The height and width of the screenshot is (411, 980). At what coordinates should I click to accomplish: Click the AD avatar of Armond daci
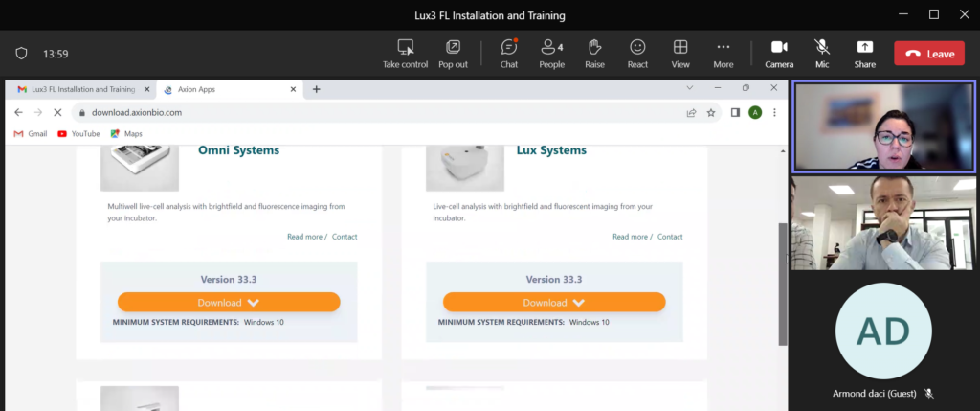[883, 331]
